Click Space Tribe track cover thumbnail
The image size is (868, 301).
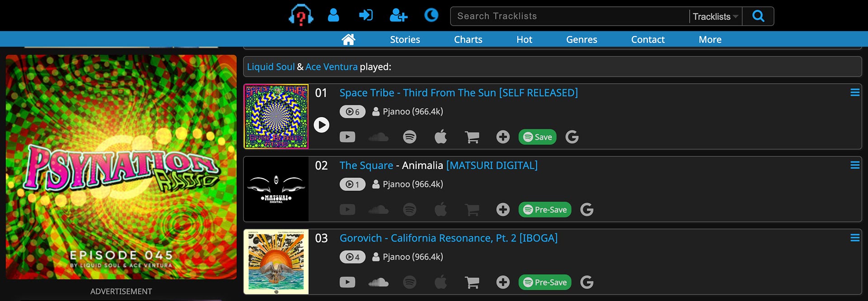(276, 116)
